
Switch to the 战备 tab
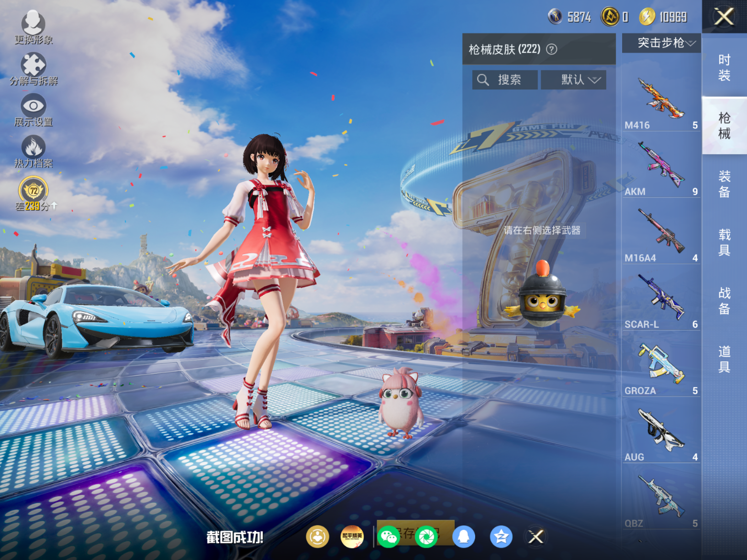(725, 301)
